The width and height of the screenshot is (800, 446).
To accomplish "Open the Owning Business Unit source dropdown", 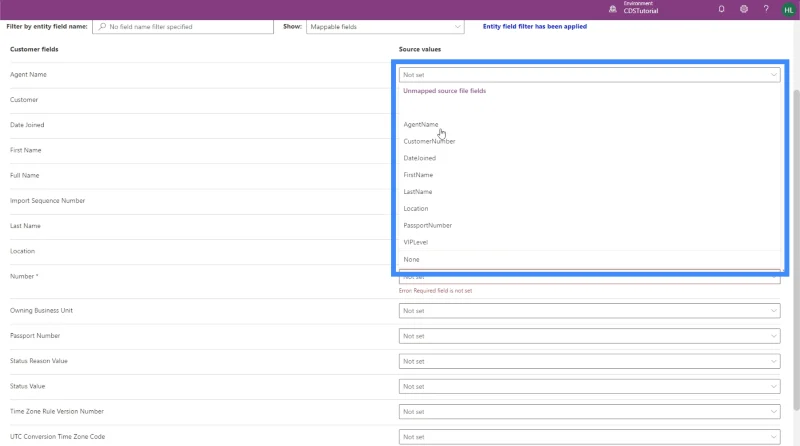I will click(589, 311).
